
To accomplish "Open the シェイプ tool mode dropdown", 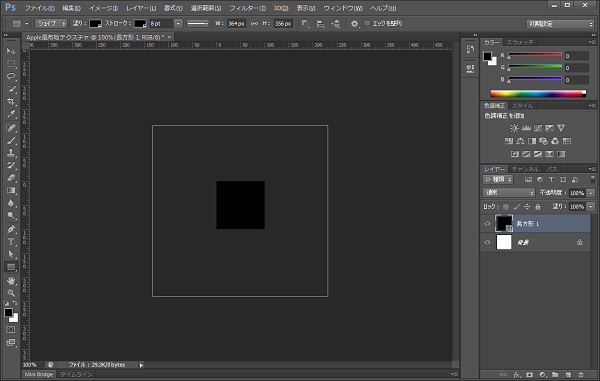I will [51, 24].
